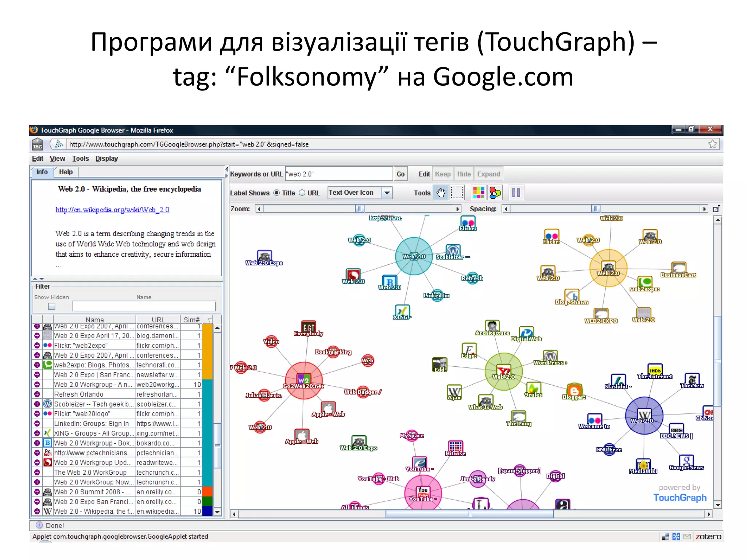
Task: Click the Expand button
Action: pos(489,174)
